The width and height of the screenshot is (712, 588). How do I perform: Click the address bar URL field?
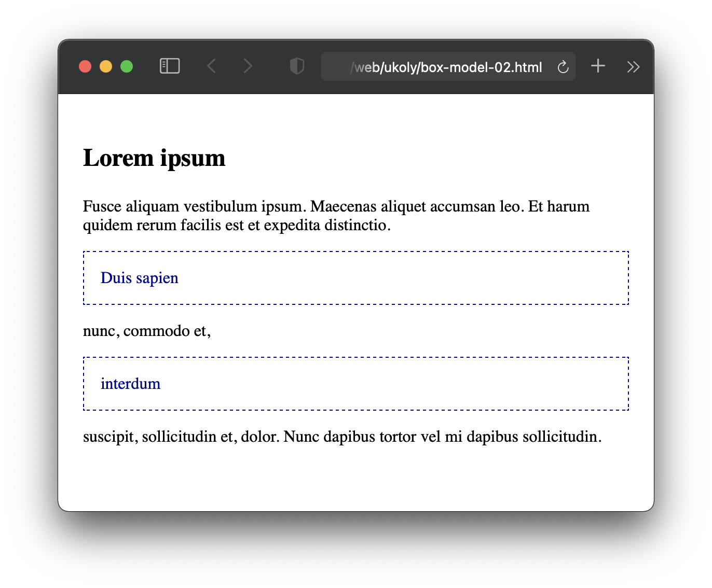click(448, 67)
